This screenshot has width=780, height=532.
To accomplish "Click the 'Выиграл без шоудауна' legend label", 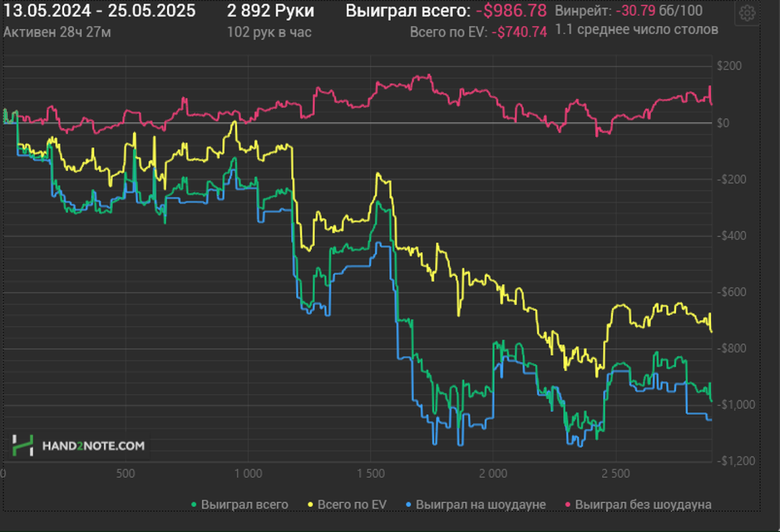I will 643,505.
